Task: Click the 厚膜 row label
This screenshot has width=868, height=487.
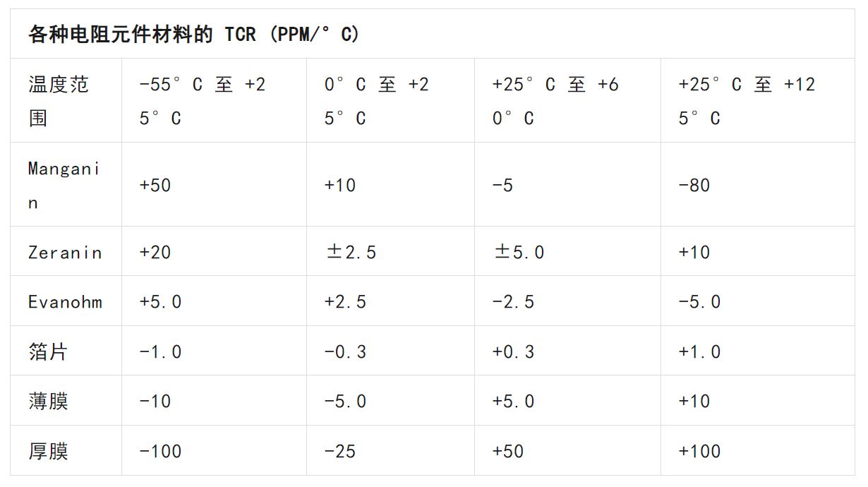Action: (x=48, y=451)
